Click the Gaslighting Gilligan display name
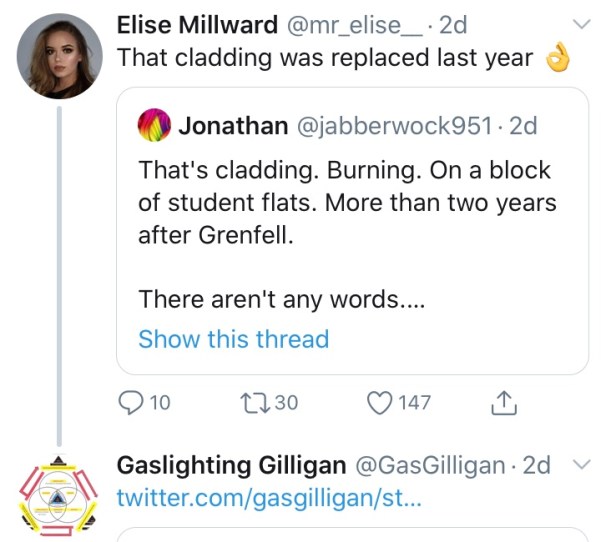Viewport: 616px width, 542px height. [231, 465]
